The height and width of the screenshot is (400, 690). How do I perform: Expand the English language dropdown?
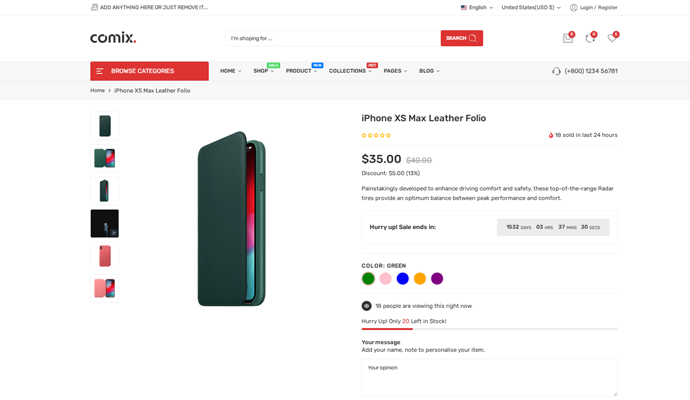click(x=477, y=7)
